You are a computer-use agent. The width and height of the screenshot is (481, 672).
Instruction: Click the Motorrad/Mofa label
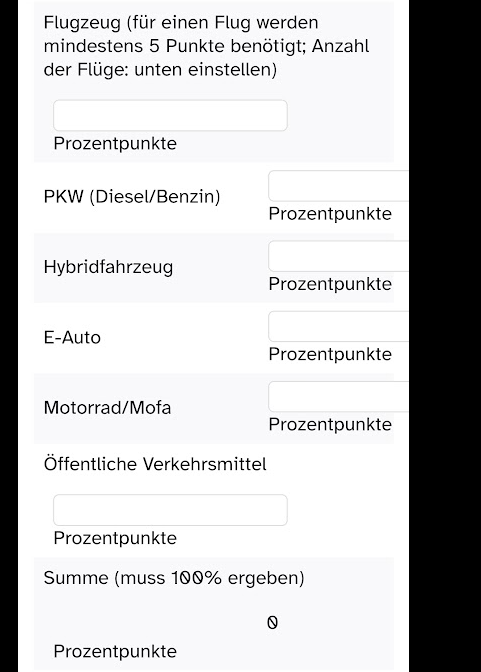pyautogui.click(x=108, y=408)
